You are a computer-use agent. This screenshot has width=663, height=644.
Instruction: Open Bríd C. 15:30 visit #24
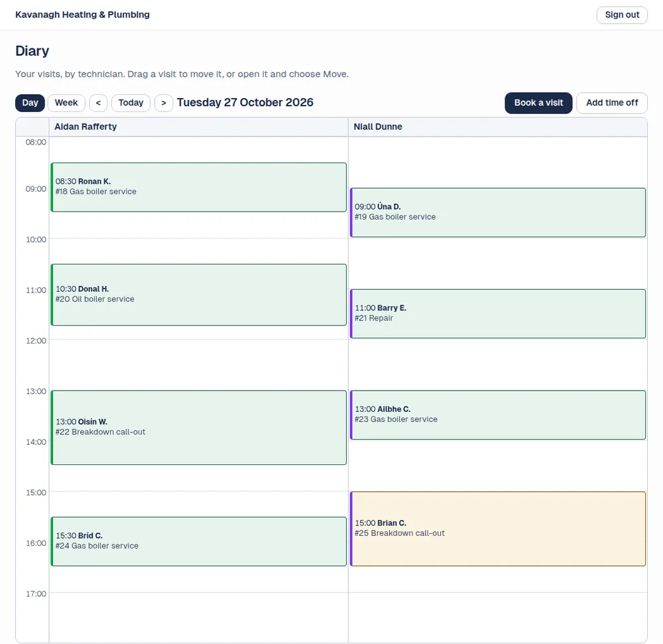199,541
